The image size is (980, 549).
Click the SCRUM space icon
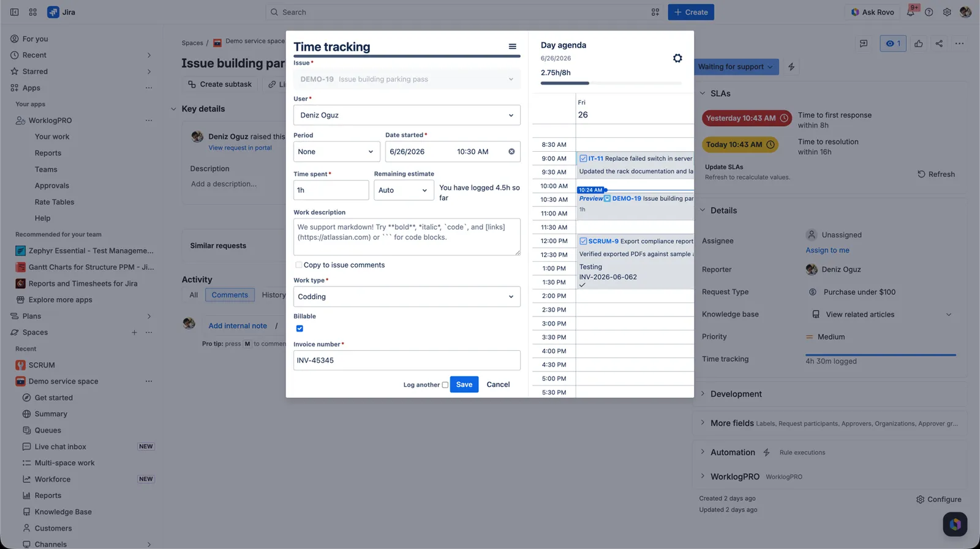click(20, 365)
